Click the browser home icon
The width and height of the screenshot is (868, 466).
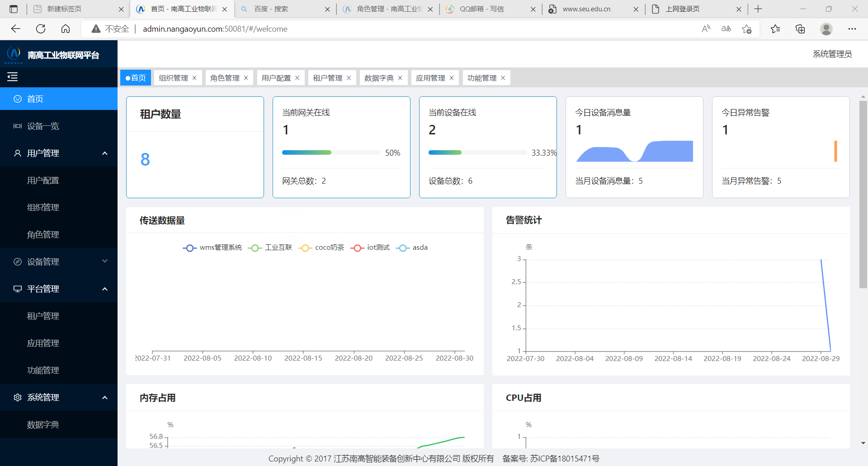[66, 29]
